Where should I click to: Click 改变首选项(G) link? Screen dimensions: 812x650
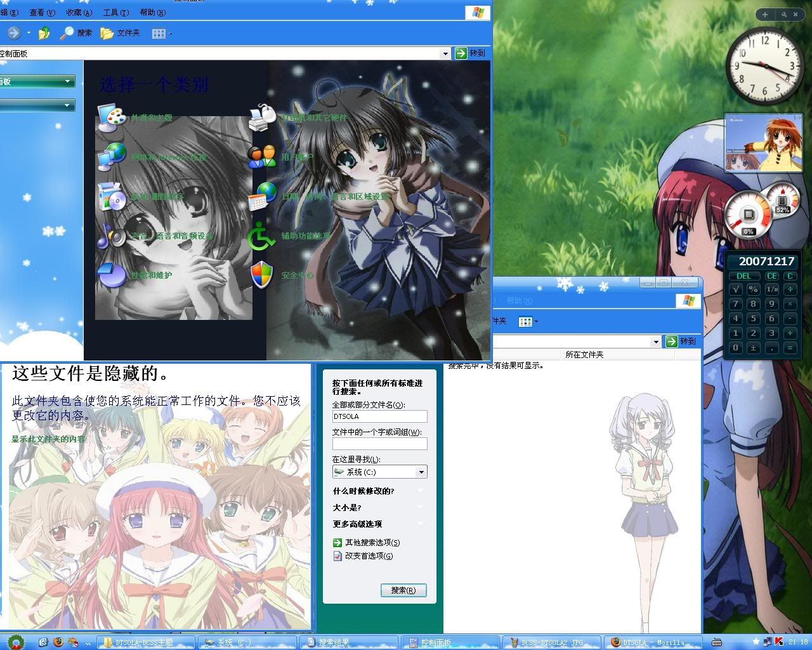click(x=363, y=556)
